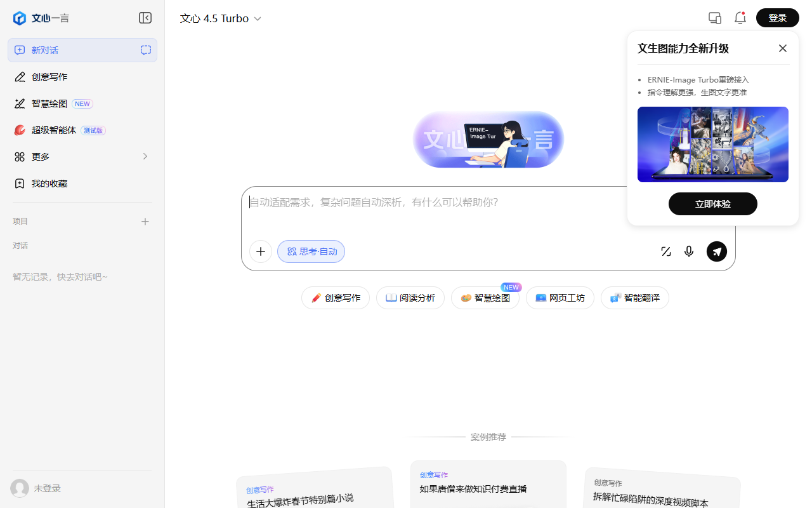Screen dimensions: 812x508
Task: Click 立即体验 in the upgrade popup
Action: 712,203
